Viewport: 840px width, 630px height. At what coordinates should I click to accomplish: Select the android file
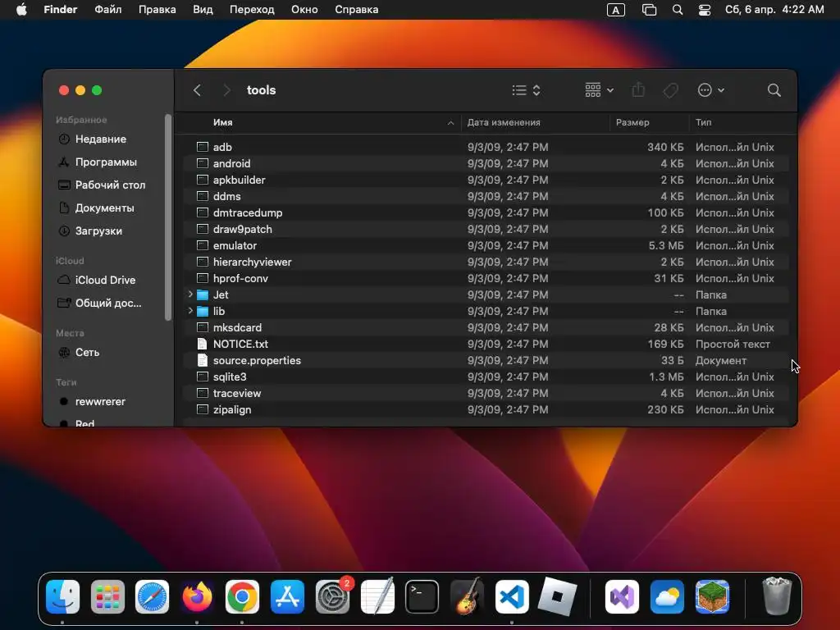coord(231,163)
